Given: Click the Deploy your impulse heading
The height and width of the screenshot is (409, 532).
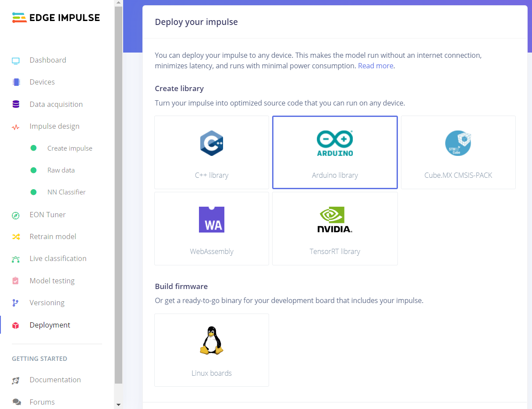Looking at the screenshot, I should click(x=196, y=22).
